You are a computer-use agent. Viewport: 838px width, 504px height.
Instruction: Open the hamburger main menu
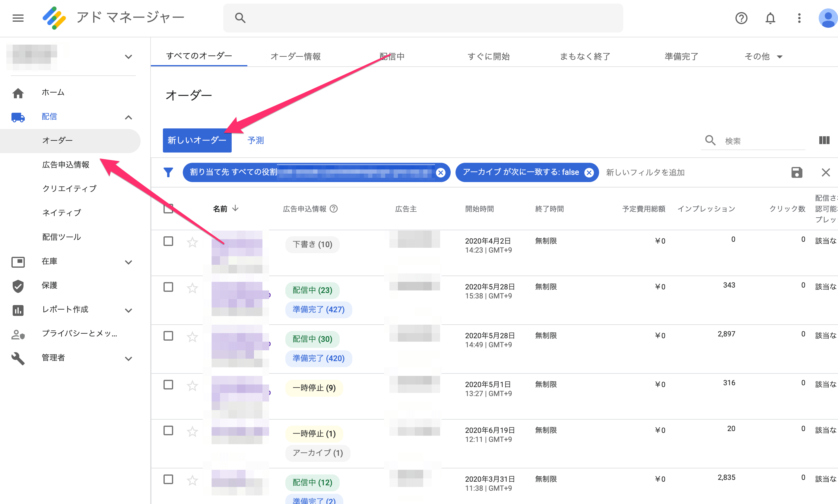[18, 18]
